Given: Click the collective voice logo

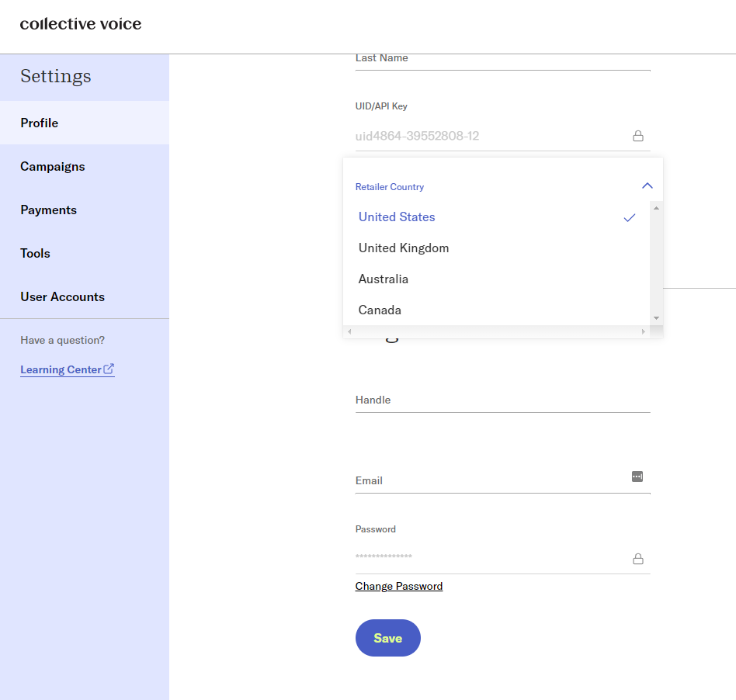Looking at the screenshot, I should [81, 24].
